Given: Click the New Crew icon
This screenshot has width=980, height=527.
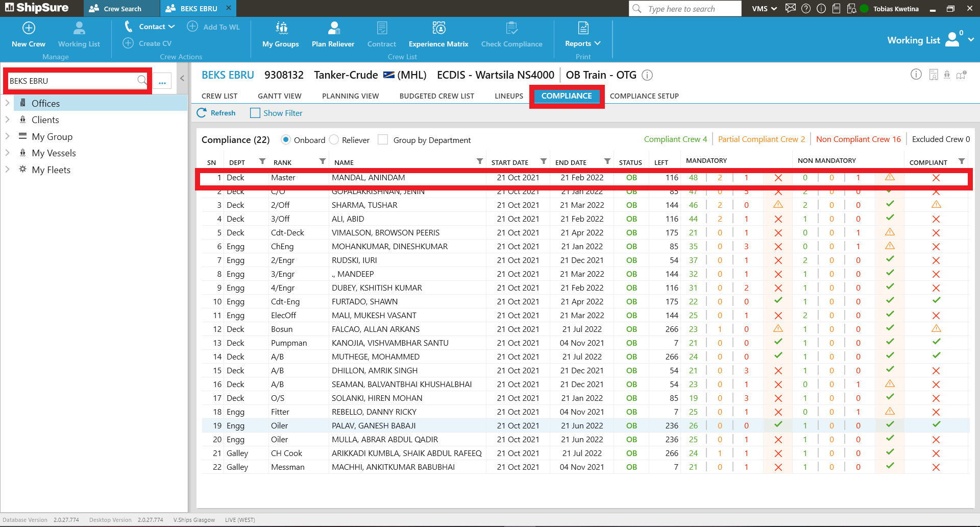Looking at the screenshot, I should (29, 28).
